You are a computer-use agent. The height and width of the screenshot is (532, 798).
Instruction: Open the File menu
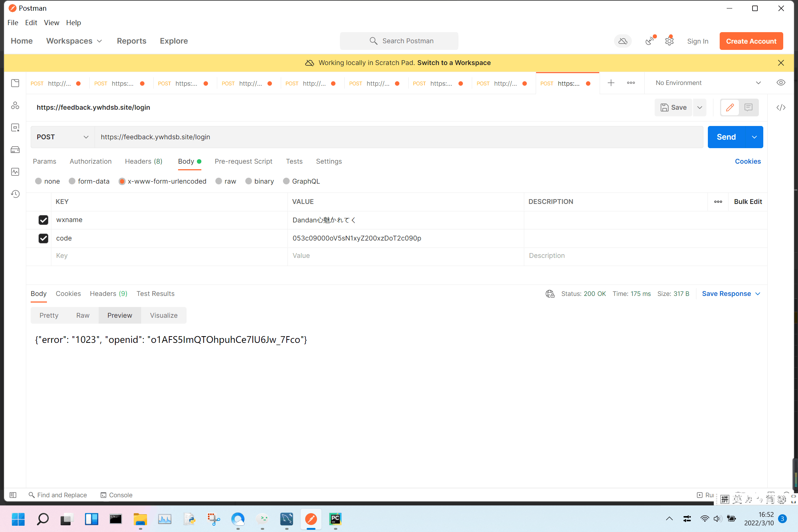(13, 23)
